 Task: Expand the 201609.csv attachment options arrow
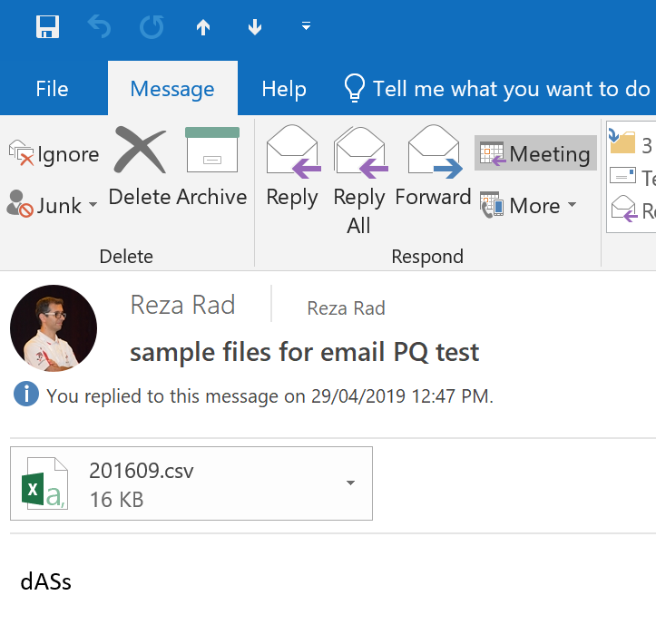pyautogui.click(x=351, y=483)
